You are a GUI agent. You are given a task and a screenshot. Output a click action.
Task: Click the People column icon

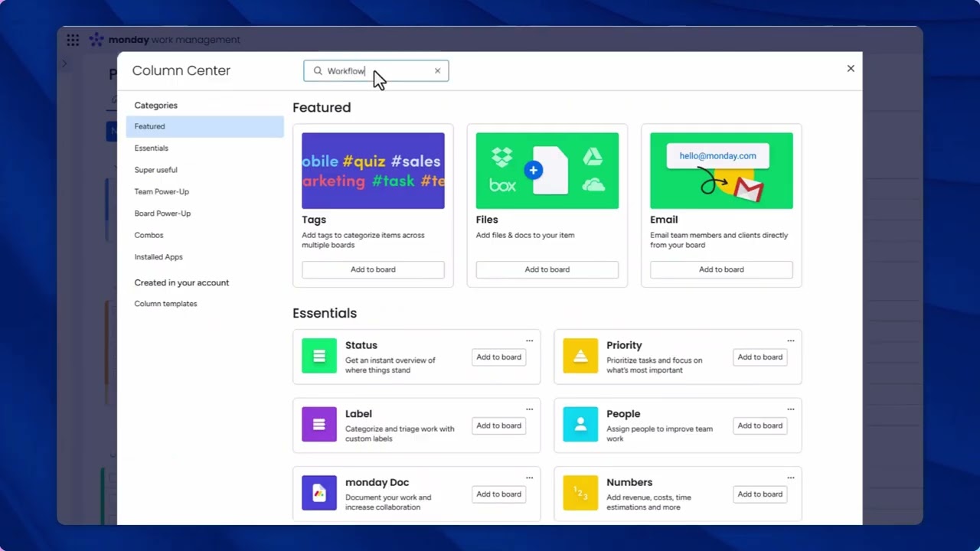(580, 424)
